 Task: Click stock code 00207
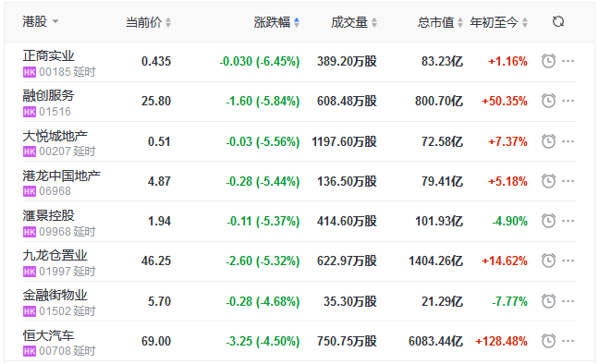(x=55, y=152)
